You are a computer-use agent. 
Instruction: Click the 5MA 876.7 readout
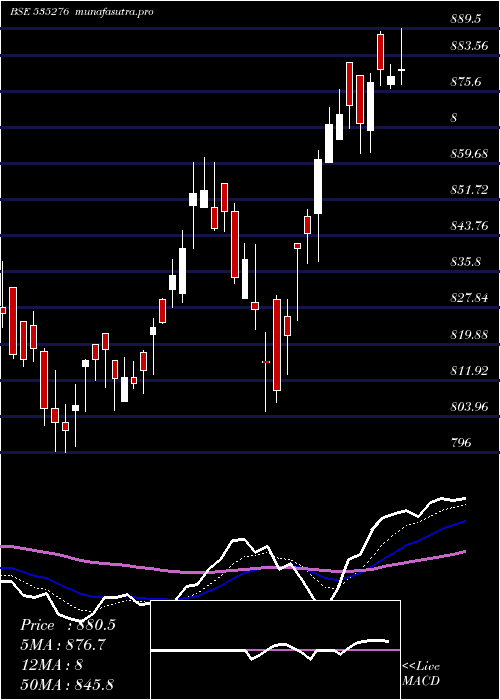point(63,645)
